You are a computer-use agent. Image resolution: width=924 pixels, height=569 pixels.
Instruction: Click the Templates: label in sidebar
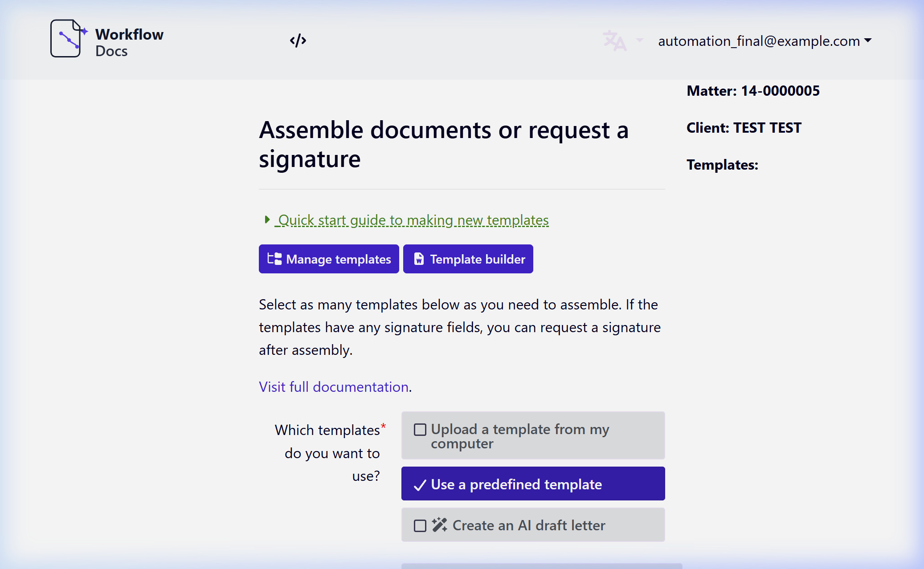tap(722, 165)
